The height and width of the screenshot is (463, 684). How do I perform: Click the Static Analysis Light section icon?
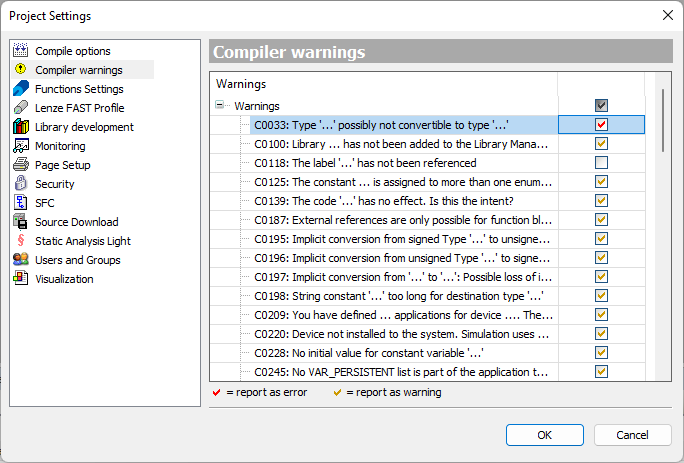point(21,240)
